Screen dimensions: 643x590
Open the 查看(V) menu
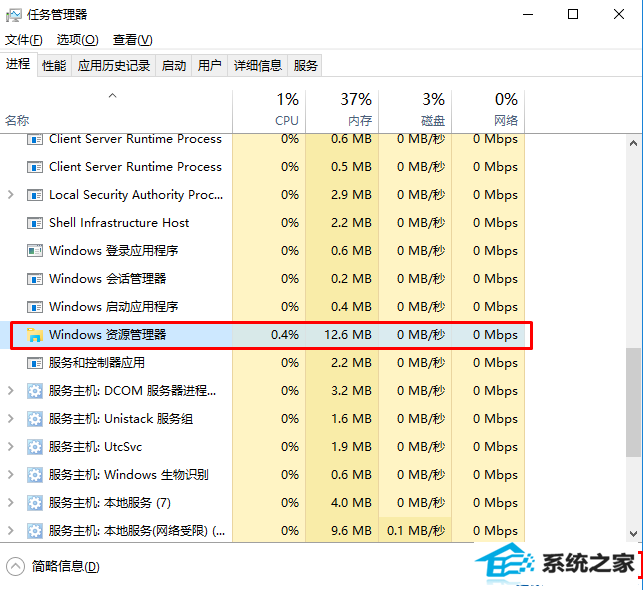tap(132, 40)
